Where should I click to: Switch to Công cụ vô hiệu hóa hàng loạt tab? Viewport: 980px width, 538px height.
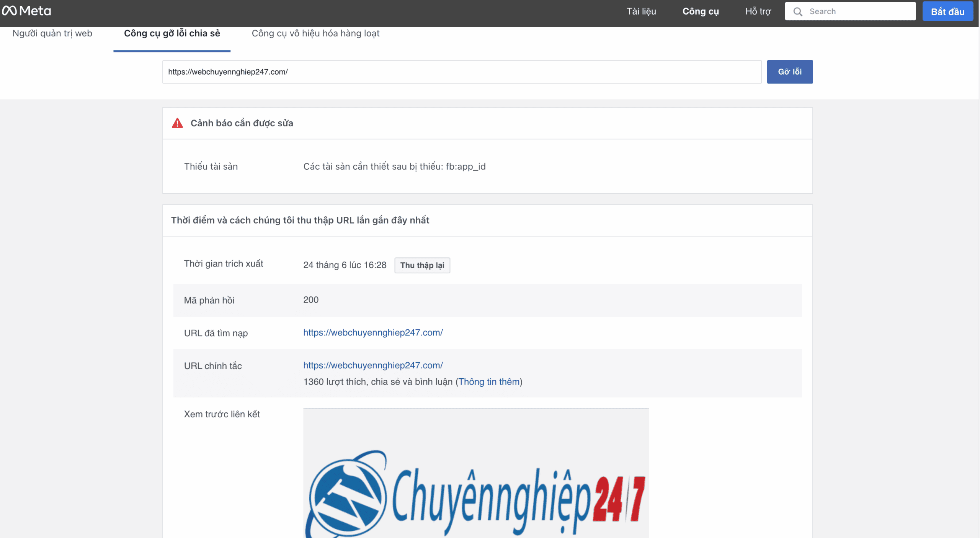(315, 34)
